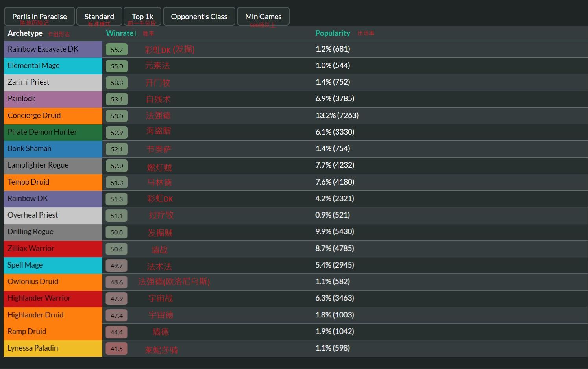Select the Lamplighter Rogue archetype
The width and height of the screenshot is (588, 369).
(53, 165)
